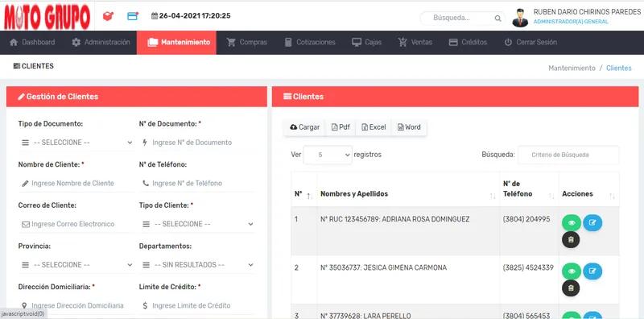Click phone number (3804) 565453

click(x=526, y=316)
